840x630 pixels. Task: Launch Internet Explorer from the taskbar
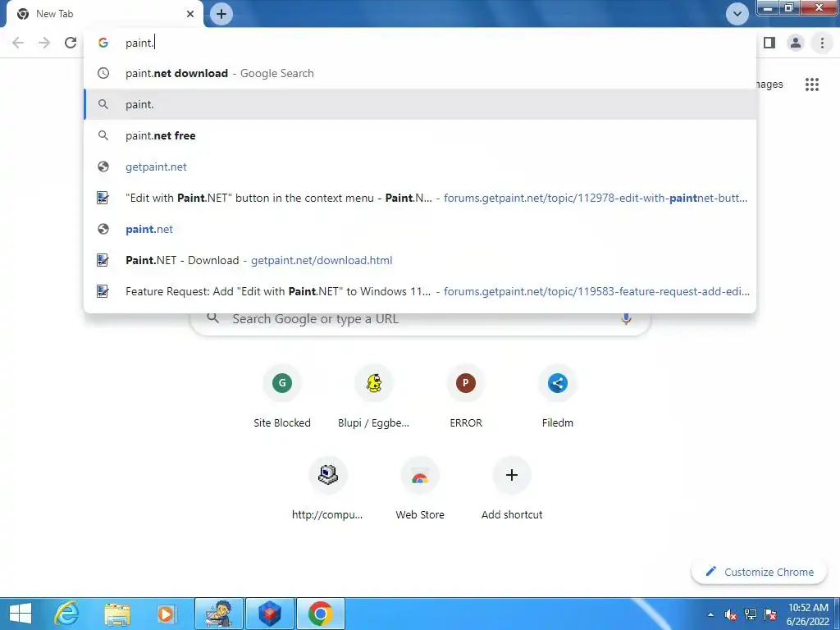pyautogui.click(x=67, y=614)
